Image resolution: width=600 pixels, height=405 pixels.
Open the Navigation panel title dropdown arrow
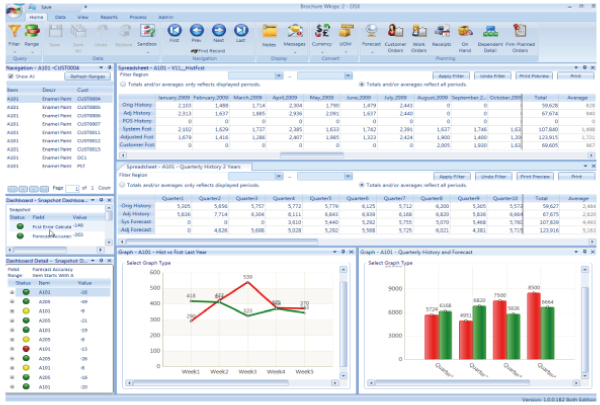tap(101, 67)
